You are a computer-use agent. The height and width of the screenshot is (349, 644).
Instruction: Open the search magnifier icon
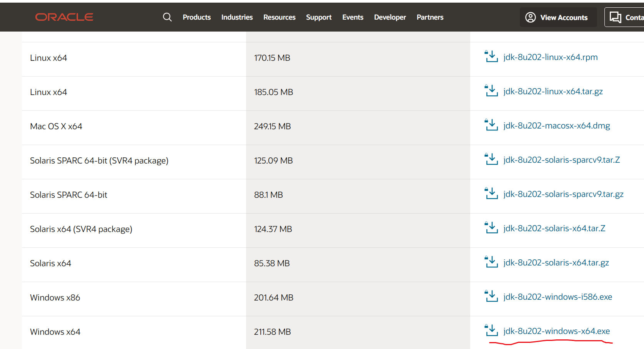coord(167,17)
